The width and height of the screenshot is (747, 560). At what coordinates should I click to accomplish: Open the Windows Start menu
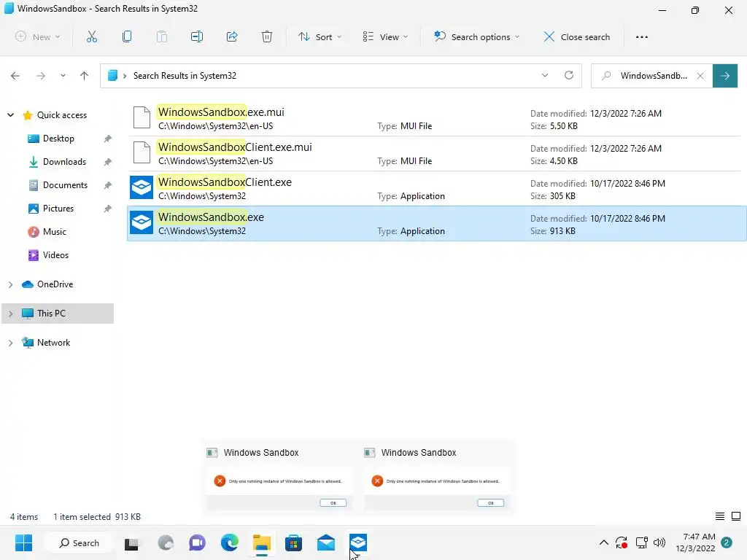23,542
